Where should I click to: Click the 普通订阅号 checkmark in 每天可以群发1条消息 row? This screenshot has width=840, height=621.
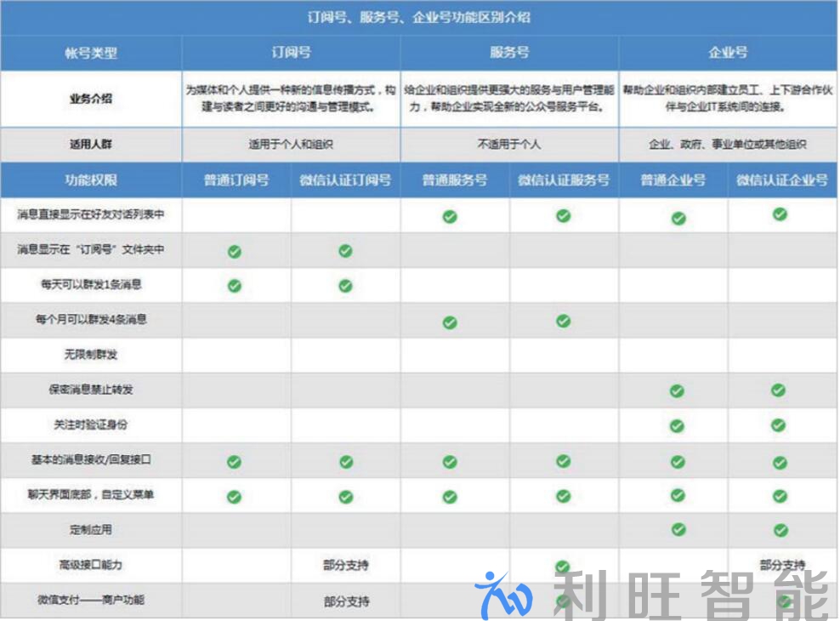pos(235,286)
